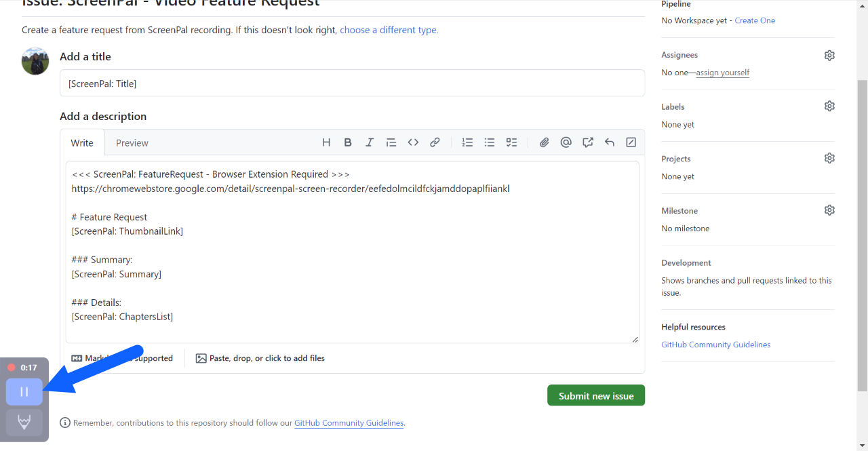
Task: Insert a saved reply using arrow icon
Action: (610, 142)
